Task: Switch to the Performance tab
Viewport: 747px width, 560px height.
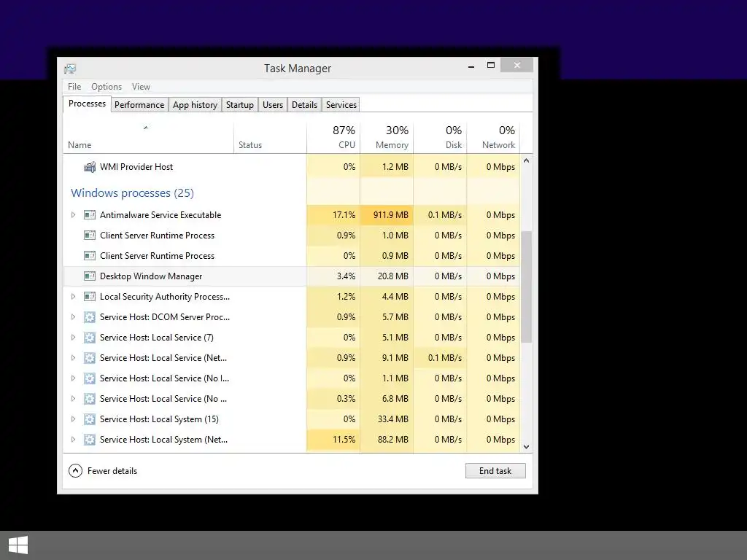Action: point(139,105)
